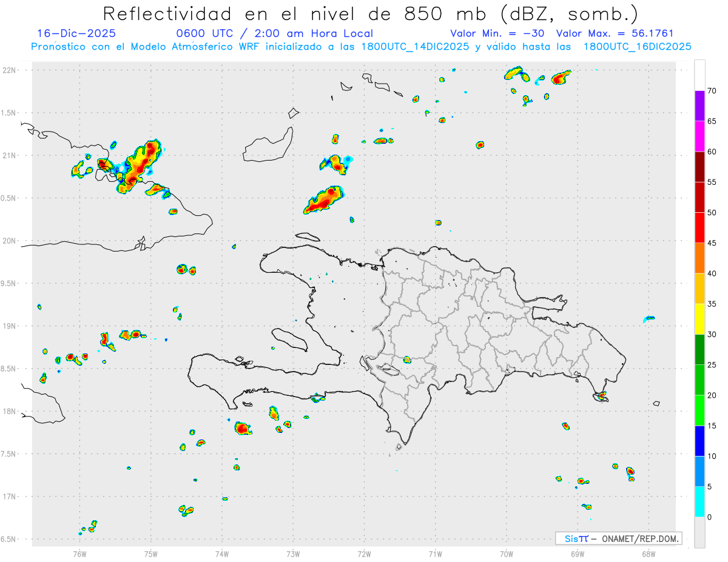728x562 pixels.
Task: Click colorbar value label '30'
Action: [x=712, y=335]
